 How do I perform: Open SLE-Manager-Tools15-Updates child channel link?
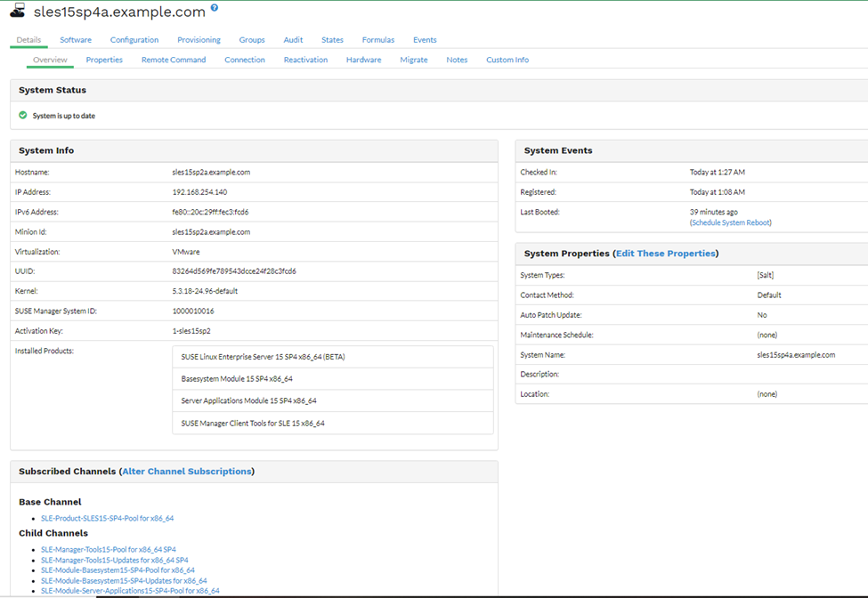pyautogui.click(x=115, y=560)
